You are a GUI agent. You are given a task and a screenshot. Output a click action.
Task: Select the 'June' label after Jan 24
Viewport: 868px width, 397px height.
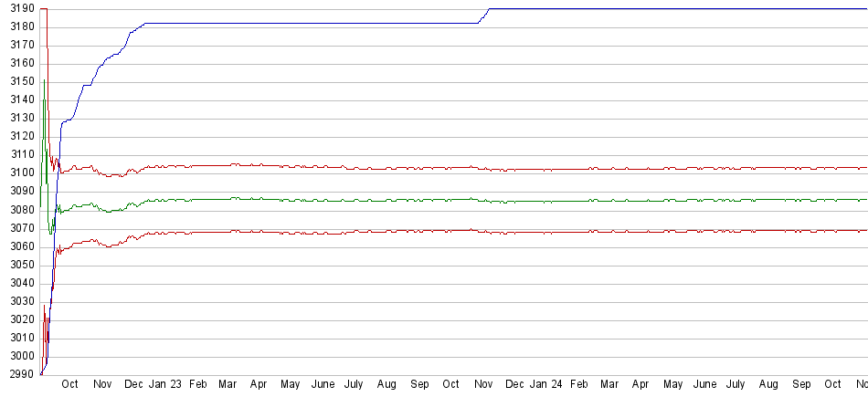point(704,384)
